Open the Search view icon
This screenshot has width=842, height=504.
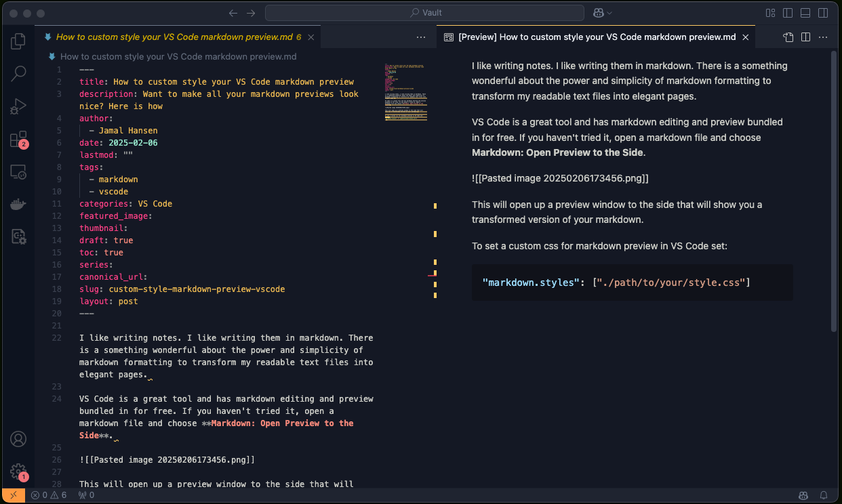18,74
